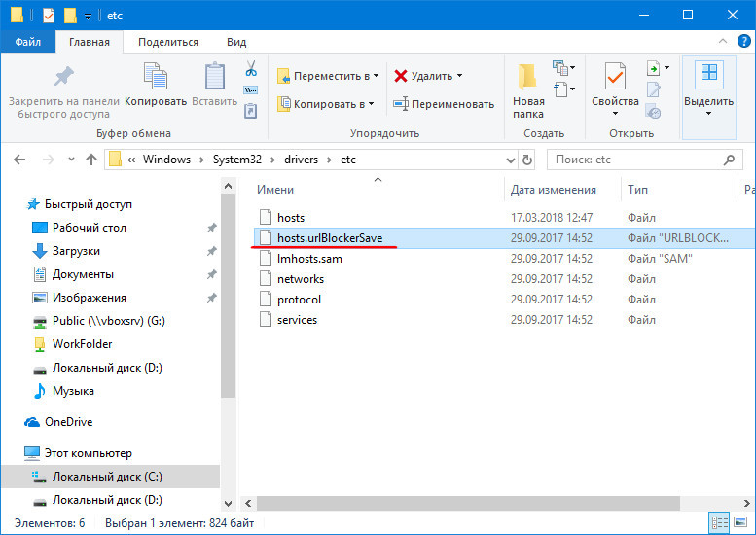Switch to the Поделиться tab

click(x=168, y=42)
